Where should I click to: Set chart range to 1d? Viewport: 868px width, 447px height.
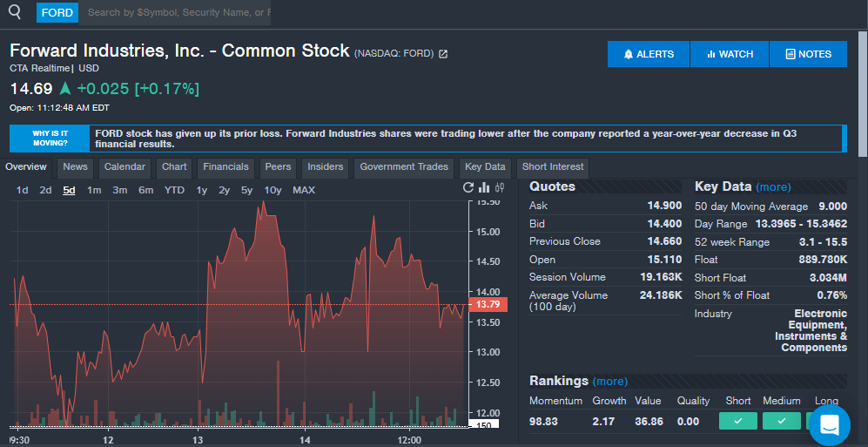tap(22, 191)
